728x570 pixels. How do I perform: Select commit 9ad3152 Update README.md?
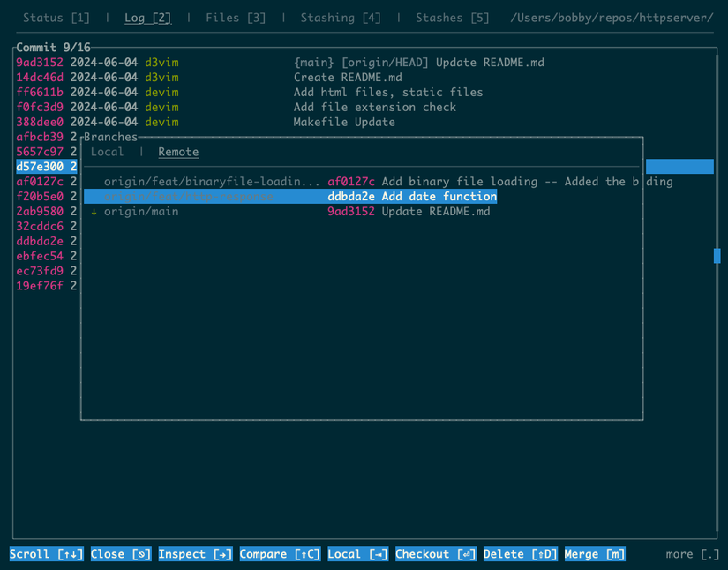[x=265, y=62]
